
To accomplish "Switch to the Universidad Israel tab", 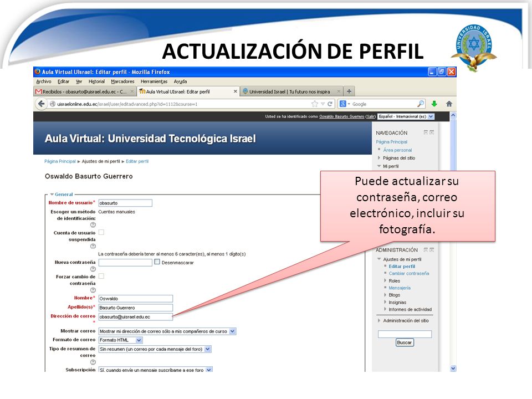I will (x=292, y=91).
